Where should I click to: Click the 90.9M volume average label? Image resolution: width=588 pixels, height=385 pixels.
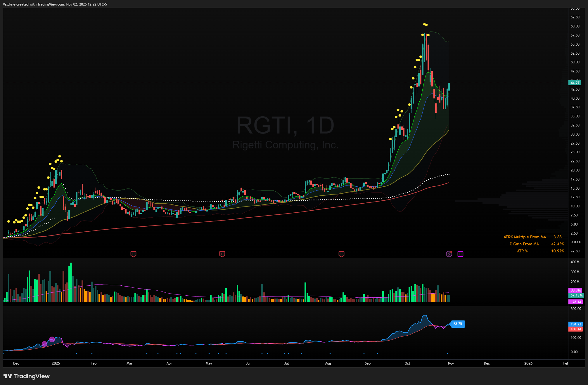[575, 290]
